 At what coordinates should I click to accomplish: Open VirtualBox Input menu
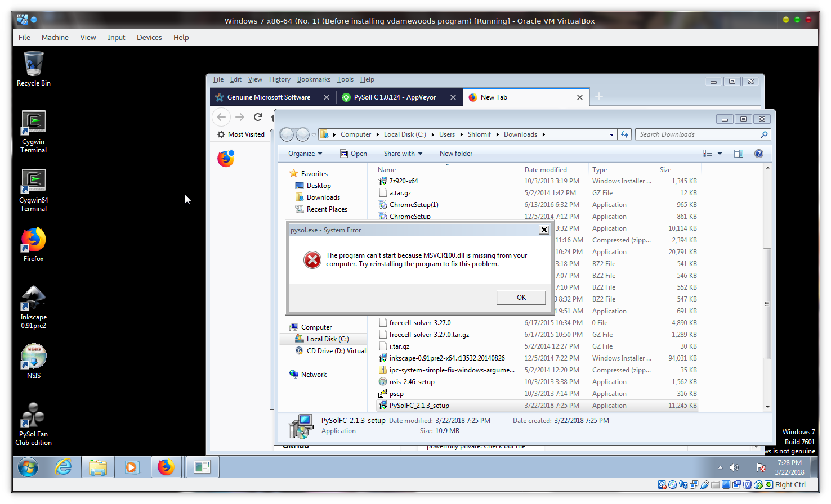pyautogui.click(x=117, y=37)
